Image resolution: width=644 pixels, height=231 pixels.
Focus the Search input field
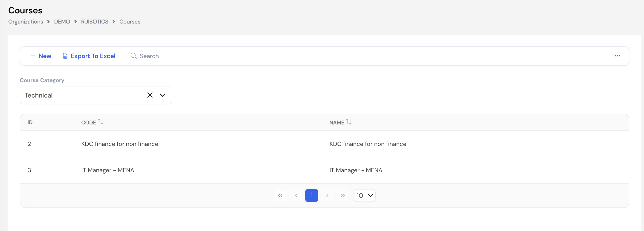point(370,56)
